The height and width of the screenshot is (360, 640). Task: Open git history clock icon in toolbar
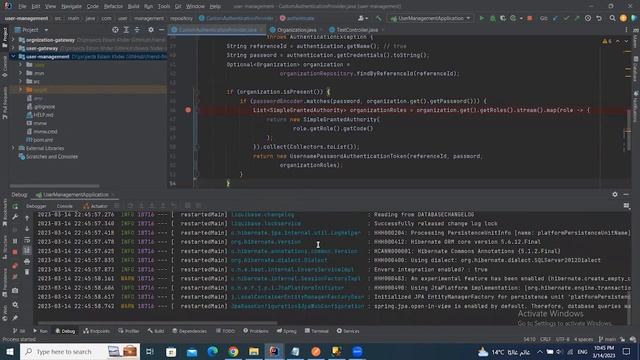[588, 18]
